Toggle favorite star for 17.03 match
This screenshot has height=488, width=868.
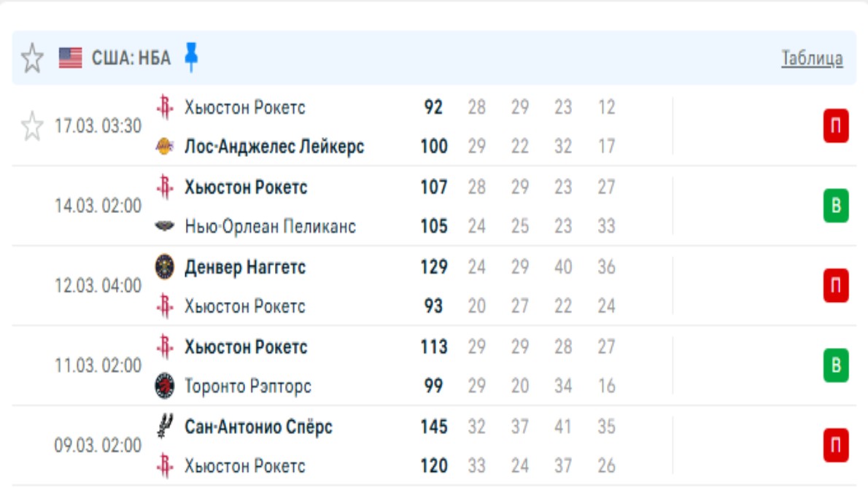(x=31, y=127)
